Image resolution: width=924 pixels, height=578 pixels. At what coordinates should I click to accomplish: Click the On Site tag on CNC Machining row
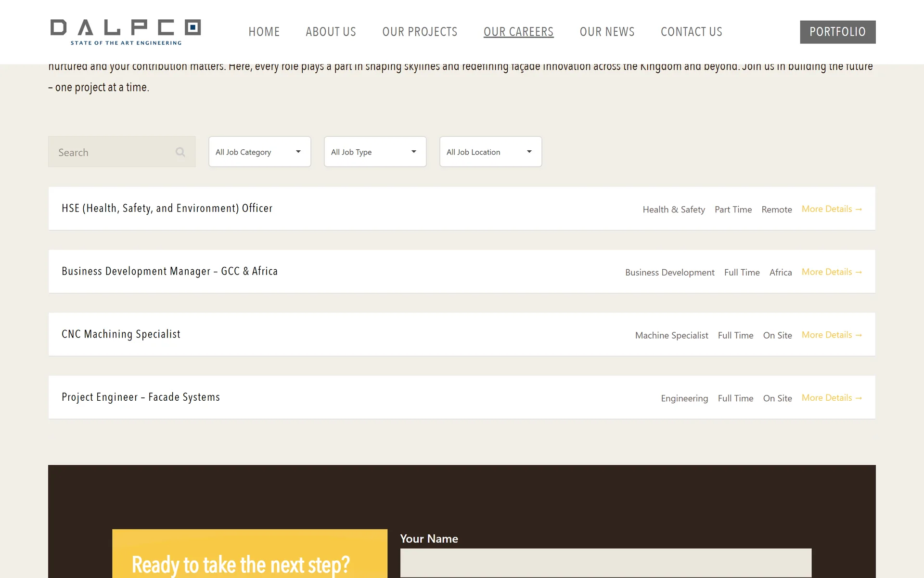(x=778, y=335)
